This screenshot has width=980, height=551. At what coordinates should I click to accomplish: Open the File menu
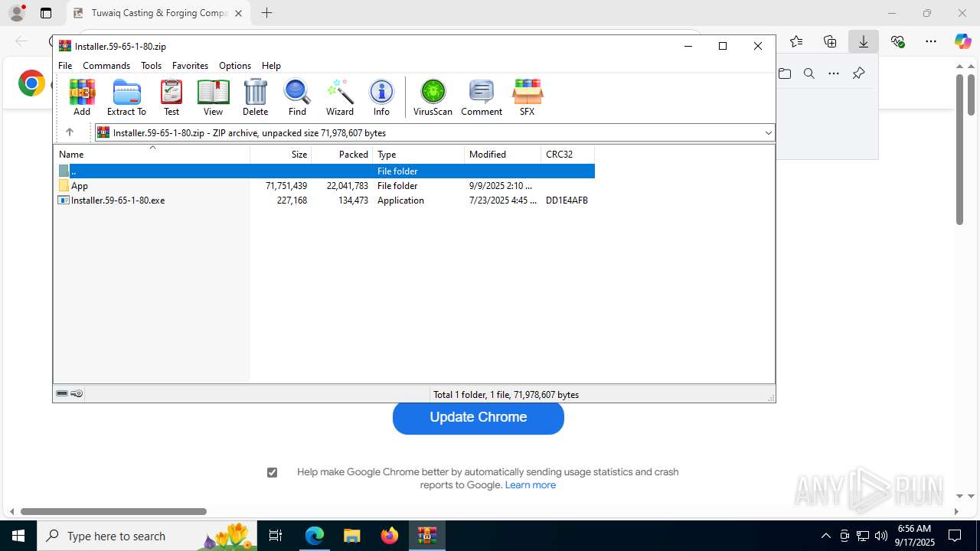[65, 66]
